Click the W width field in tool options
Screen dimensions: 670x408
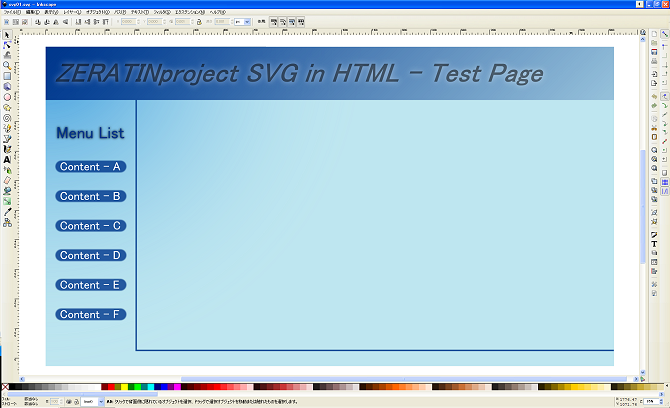182,22
